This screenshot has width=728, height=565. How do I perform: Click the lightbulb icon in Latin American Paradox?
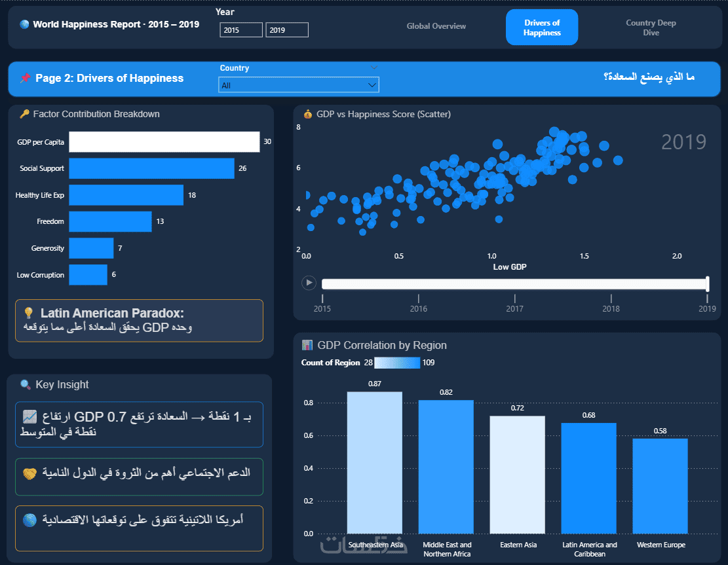[28, 313]
